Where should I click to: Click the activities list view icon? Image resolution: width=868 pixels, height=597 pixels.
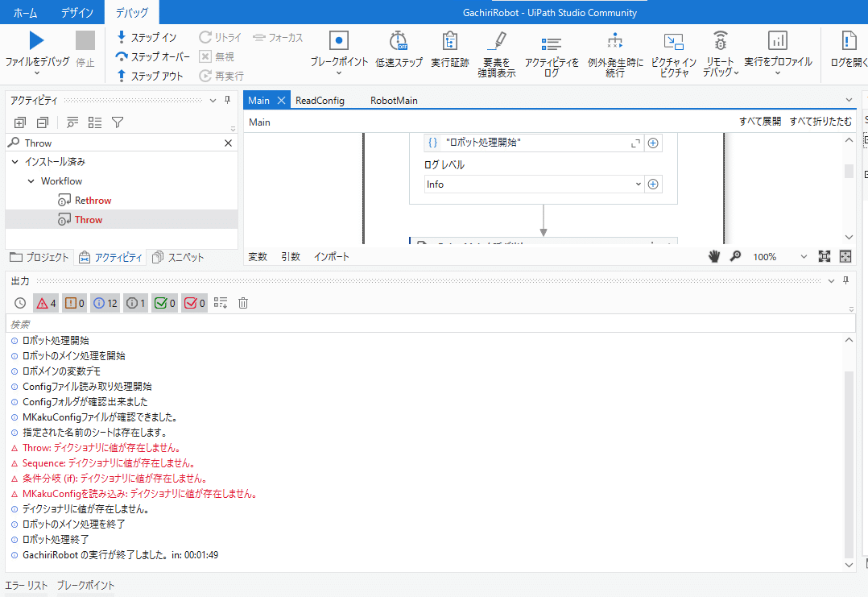click(x=95, y=122)
